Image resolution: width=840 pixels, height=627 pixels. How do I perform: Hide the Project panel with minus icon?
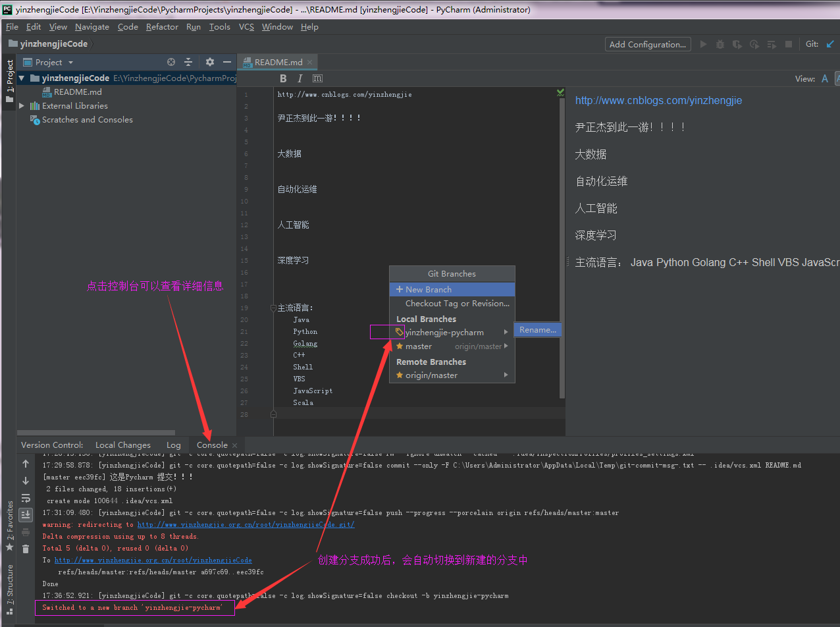pos(227,62)
